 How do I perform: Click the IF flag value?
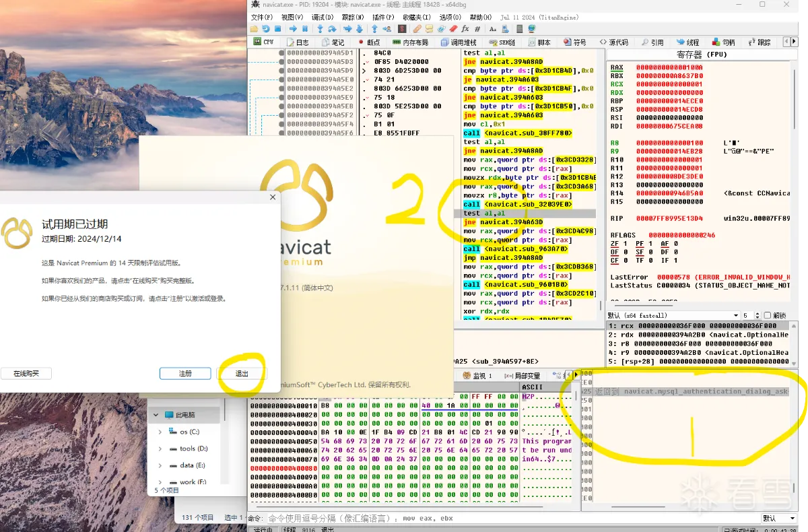[677, 261]
